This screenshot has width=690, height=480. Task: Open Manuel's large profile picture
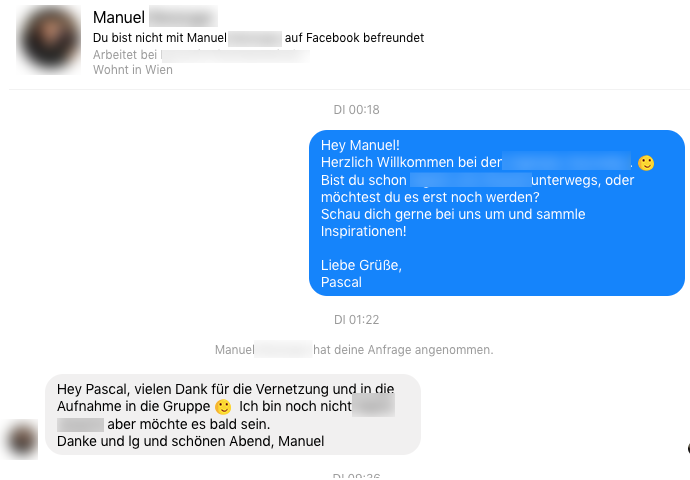pyautogui.click(x=49, y=40)
